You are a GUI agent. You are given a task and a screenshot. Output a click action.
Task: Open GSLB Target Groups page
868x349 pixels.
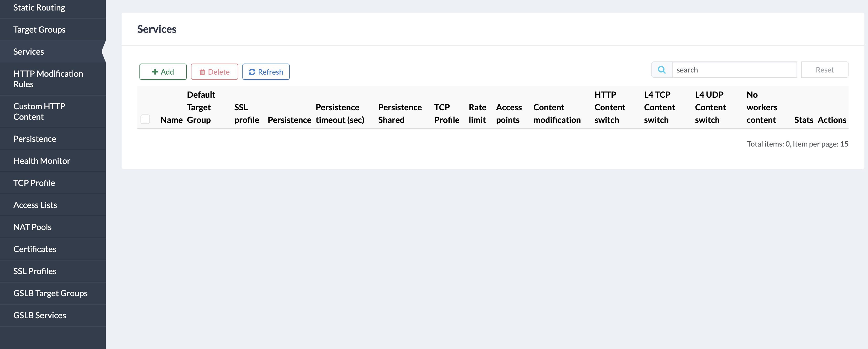(x=50, y=293)
